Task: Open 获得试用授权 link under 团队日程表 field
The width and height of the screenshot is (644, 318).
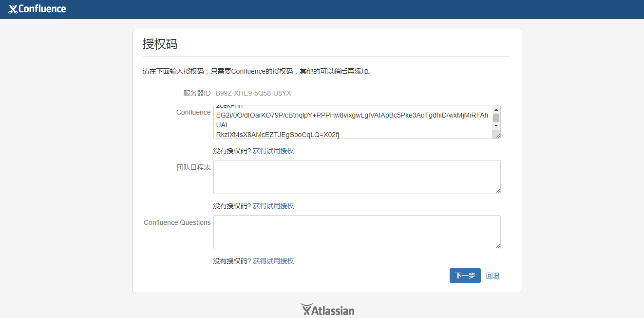Action: (273, 206)
